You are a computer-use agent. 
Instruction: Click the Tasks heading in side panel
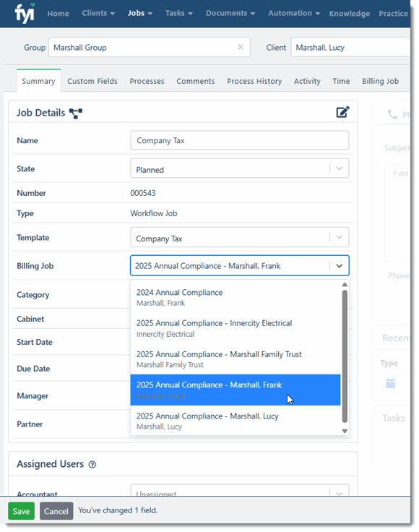tap(394, 419)
